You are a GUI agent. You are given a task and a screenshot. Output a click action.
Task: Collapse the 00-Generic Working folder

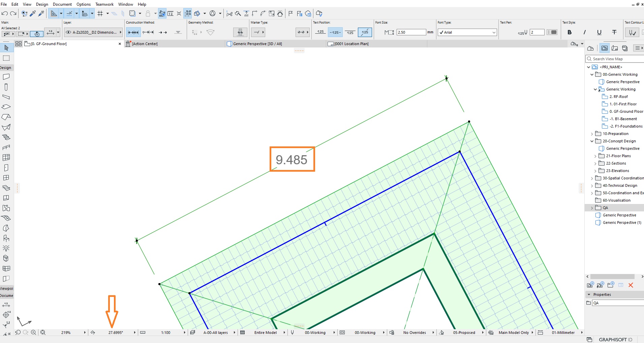click(x=592, y=74)
